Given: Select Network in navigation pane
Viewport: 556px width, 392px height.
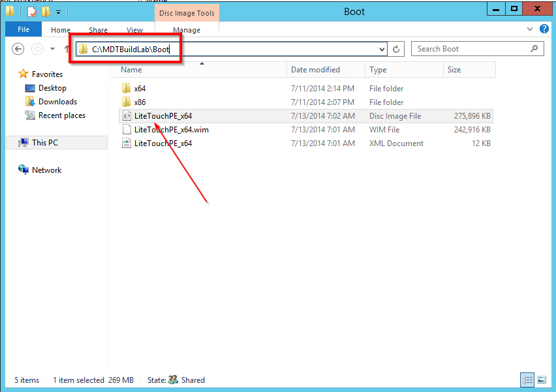Looking at the screenshot, I should click(46, 170).
